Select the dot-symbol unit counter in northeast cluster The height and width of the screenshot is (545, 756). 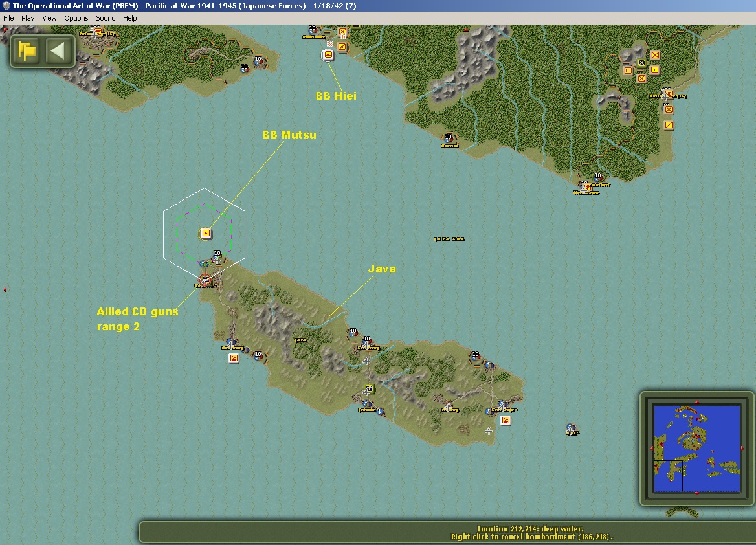coord(655,71)
